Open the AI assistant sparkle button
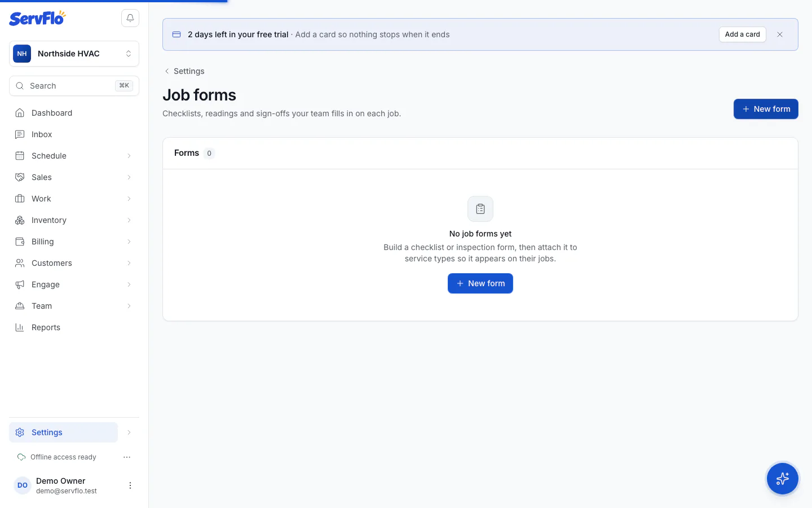Viewport: 812px width, 508px height. tap(783, 479)
